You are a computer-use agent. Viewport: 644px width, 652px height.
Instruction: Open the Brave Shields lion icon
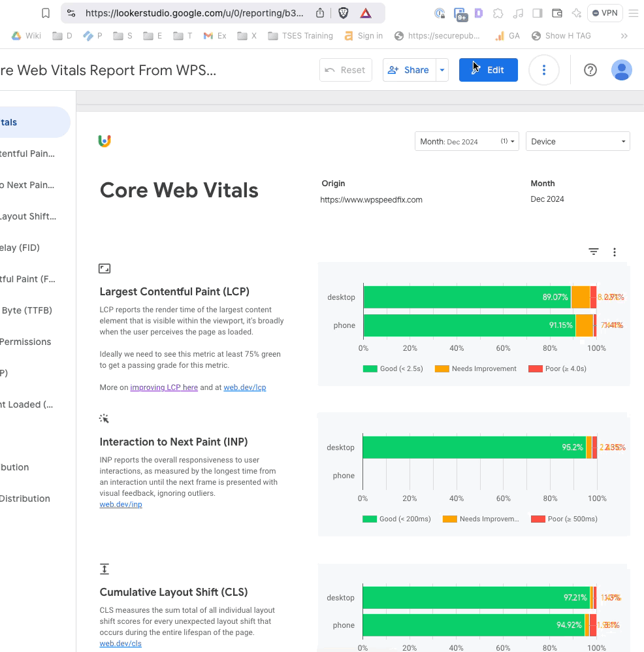coord(344,13)
